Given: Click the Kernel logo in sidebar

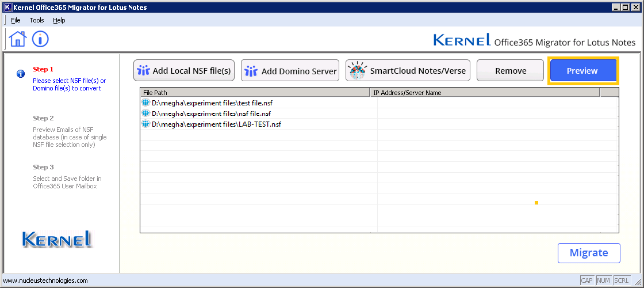Looking at the screenshot, I should click(x=57, y=240).
